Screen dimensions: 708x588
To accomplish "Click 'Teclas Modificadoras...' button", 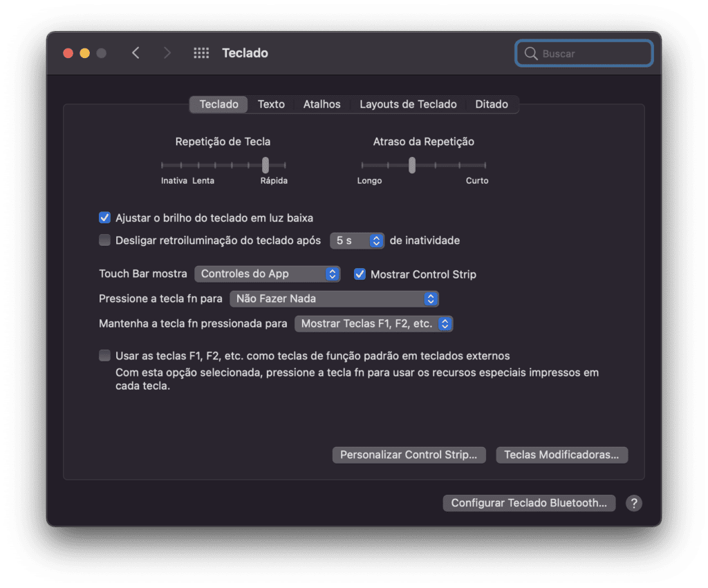I will pyautogui.click(x=561, y=455).
